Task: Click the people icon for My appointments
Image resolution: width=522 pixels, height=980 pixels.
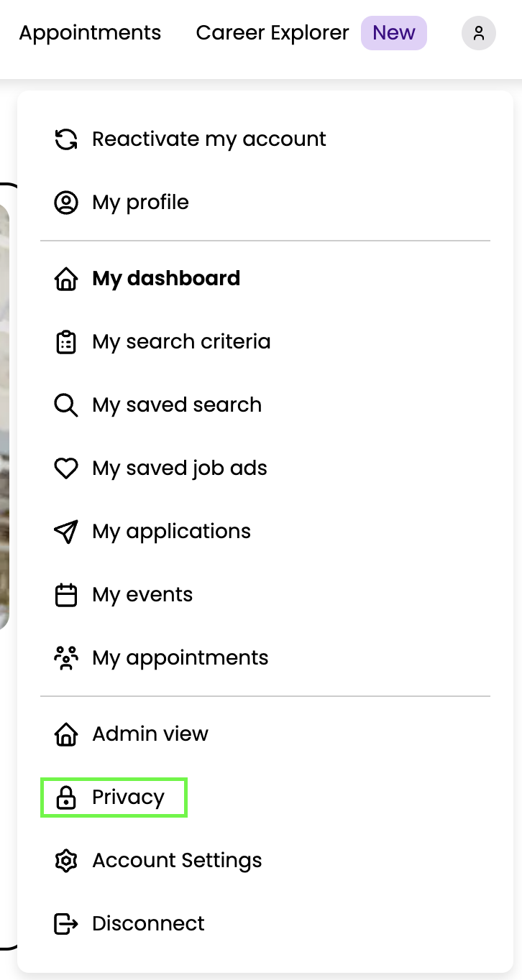Action: click(66, 658)
